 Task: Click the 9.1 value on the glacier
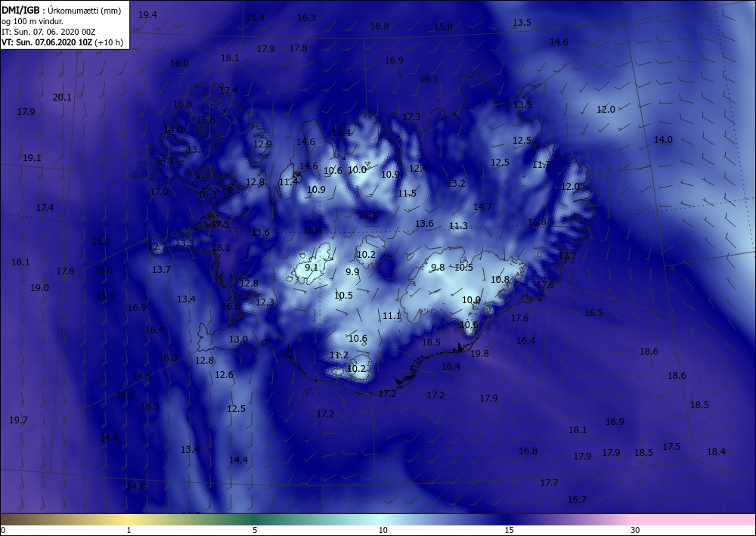[x=311, y=268]
